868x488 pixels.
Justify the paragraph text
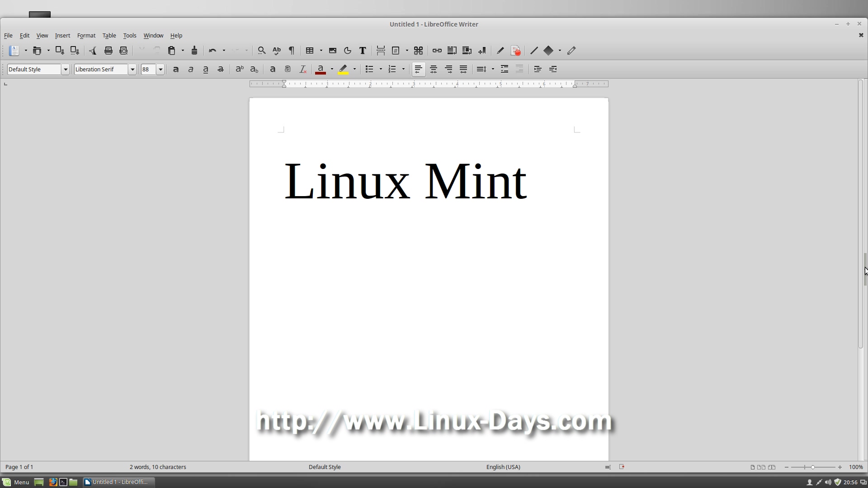463,69
